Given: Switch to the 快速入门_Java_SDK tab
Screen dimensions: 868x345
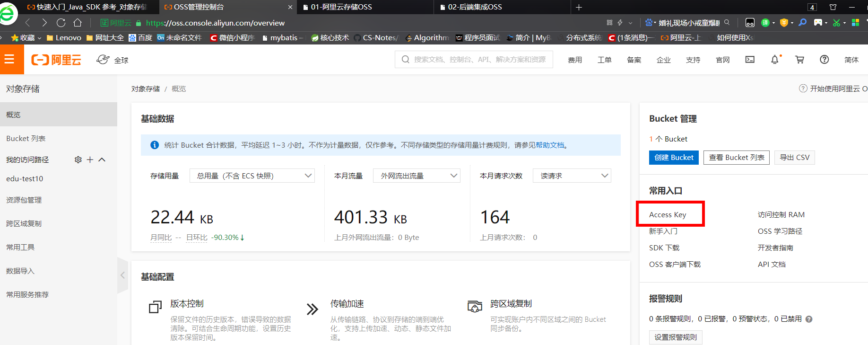Looking at the screenshot, I should click(x=87, y=7).
